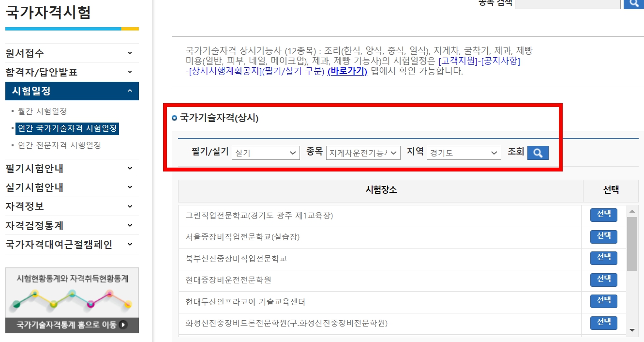Click the 국가기술자격통계 홈으로 이동 bar
The width and height of the screenshot is (644, 342).
72,325
